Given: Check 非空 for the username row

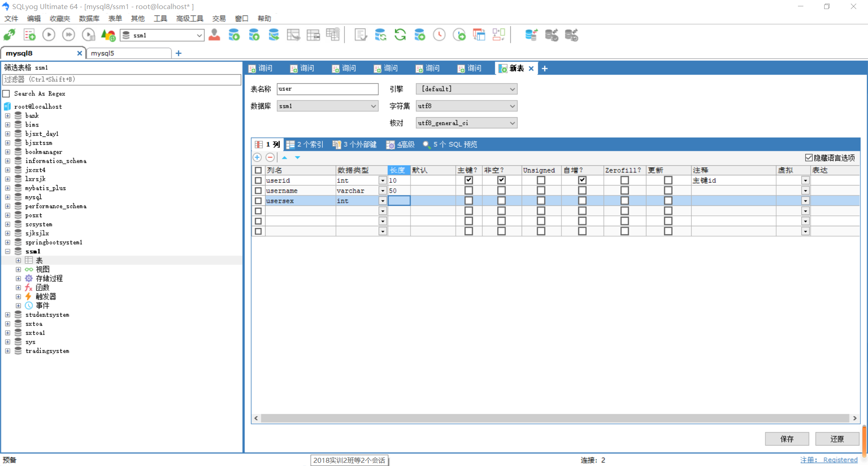Looking at the screenshot, I should 501,190.
